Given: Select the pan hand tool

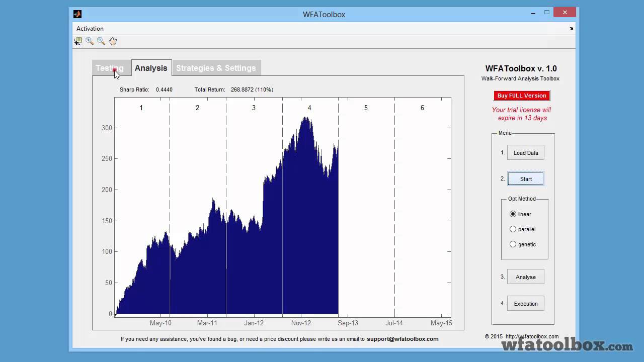Looking at the screenshot, I should 113,41.
